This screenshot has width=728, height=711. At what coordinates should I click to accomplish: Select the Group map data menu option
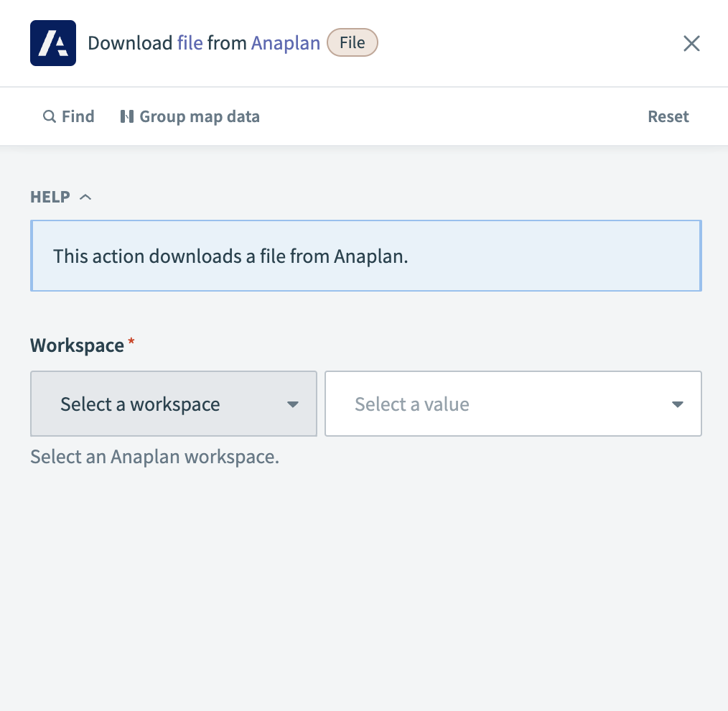pos(200,116)
